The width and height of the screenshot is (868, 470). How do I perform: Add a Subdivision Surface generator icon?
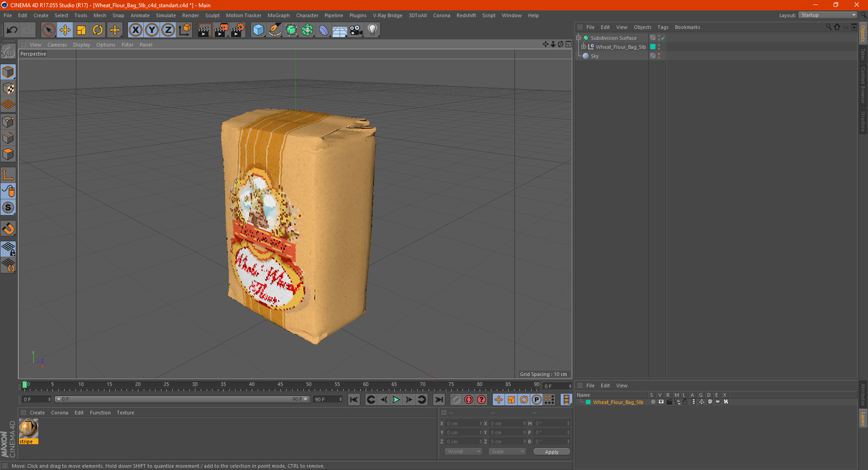(291, 30)
